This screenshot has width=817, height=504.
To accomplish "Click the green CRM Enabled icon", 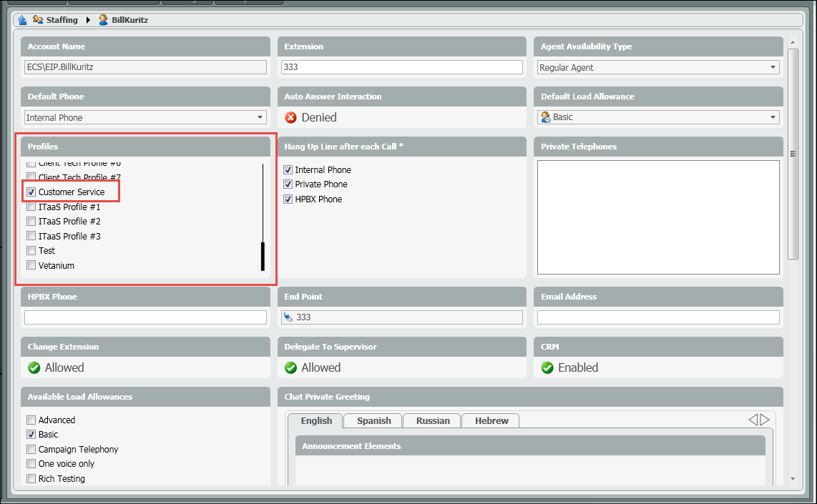I will [x=547, y=367].
